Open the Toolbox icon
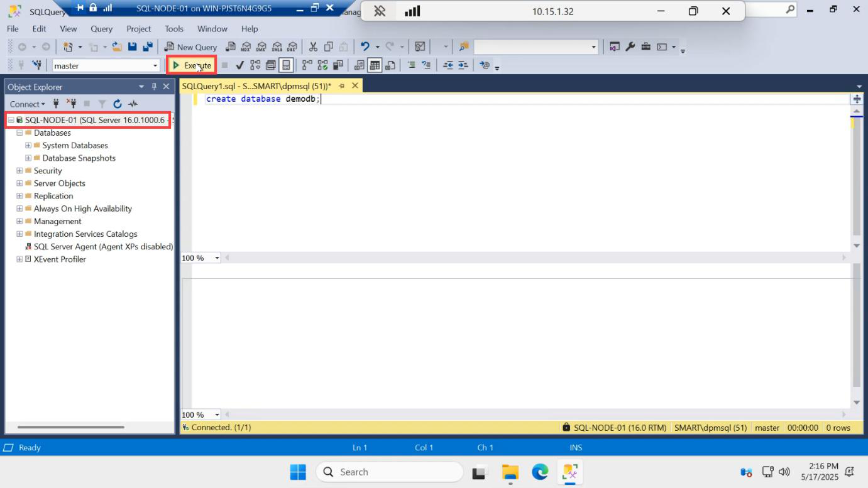This screenshot has height=488, width=868. point(646,46)
